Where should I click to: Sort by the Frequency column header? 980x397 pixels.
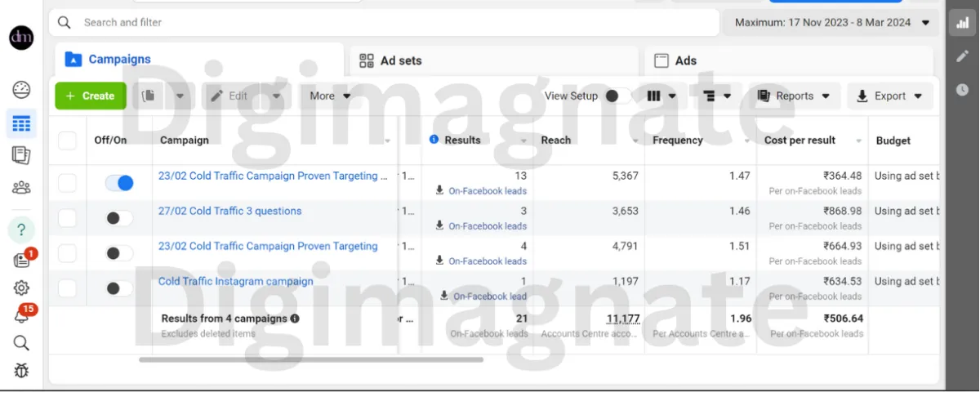(x=678, y=140)
